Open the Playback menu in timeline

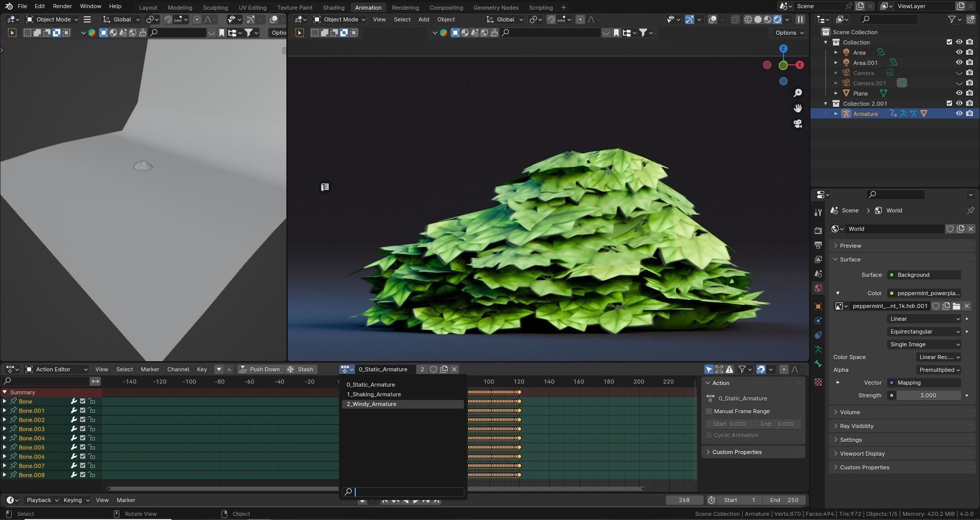(x=42, y=500)
